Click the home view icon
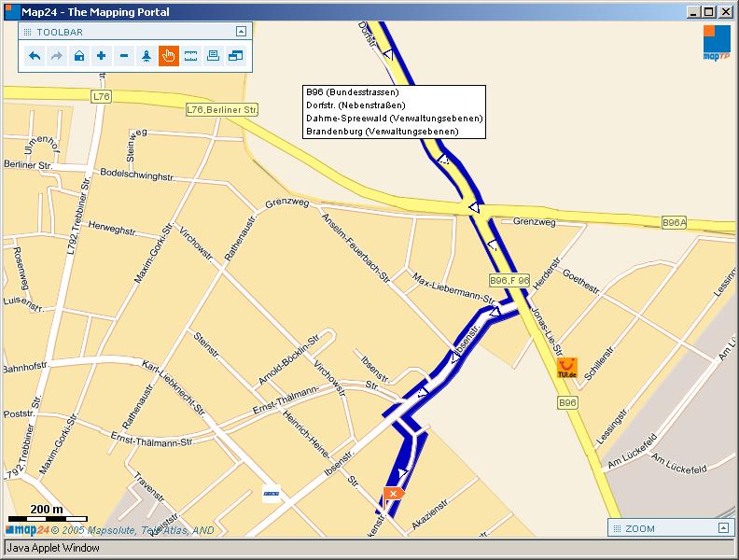The image size is (739, 560). tap(79, 56)
